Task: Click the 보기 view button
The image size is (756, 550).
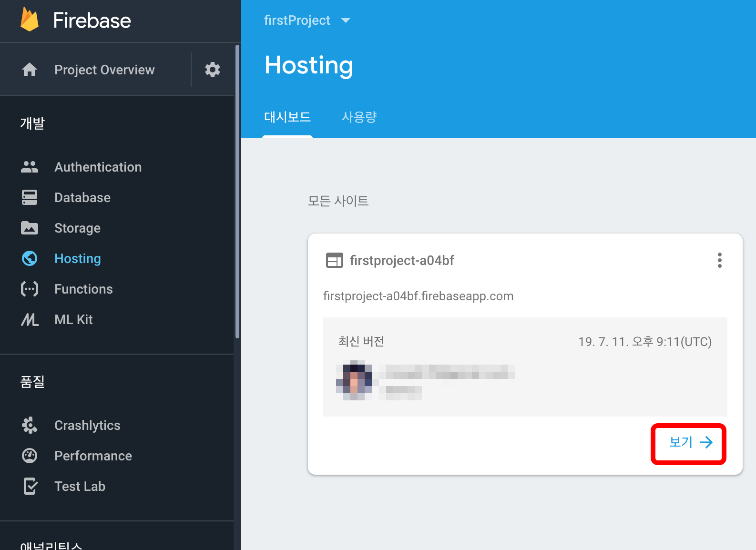Action: [x=690, y=442]
